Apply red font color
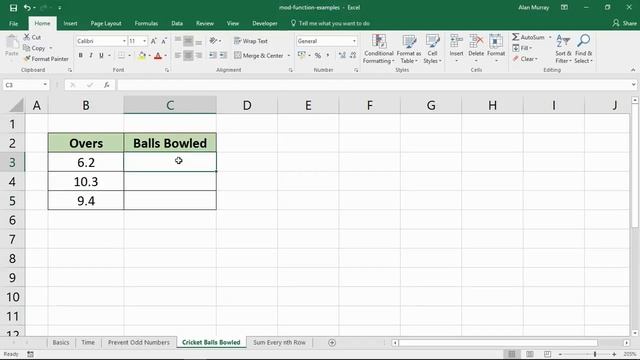Viewport: 640px width, 360px height. (158, 56)
